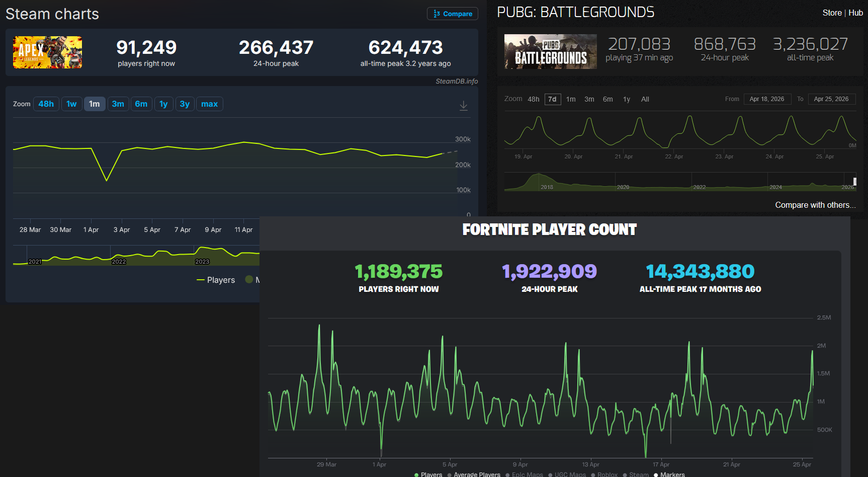Viewport: 868px width, 477px height.
Task: Click 2023 marker in Apex navigator timeline
Action: tap(202, 262)
